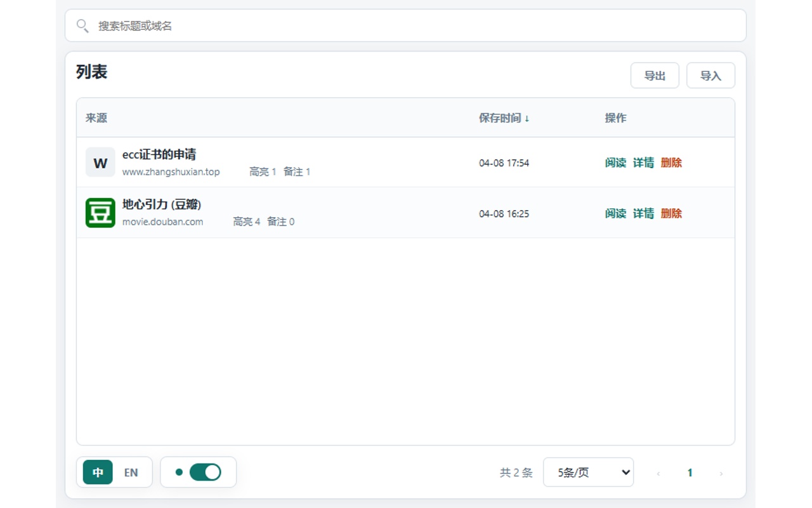Open the 5条/页 page size dropdown
The width and height of the screenshot is (812, 508).
pos(588,472)
